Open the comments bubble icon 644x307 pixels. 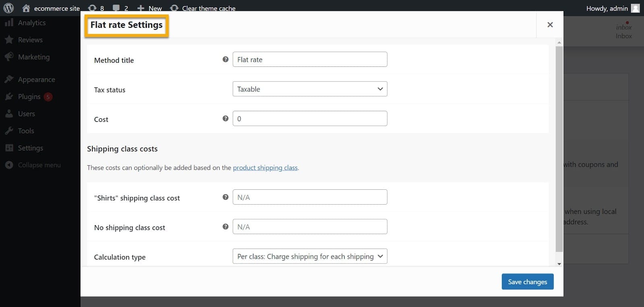(116, 8)
